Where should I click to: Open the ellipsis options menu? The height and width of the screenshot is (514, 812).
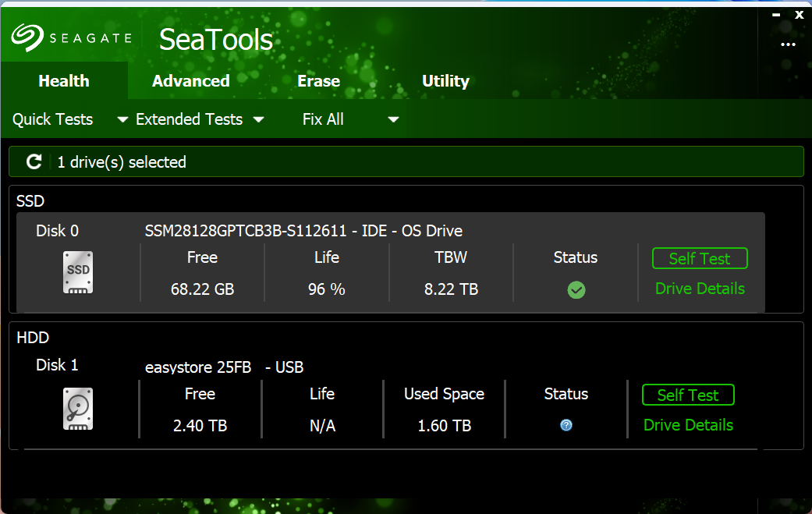click(790, 44)
